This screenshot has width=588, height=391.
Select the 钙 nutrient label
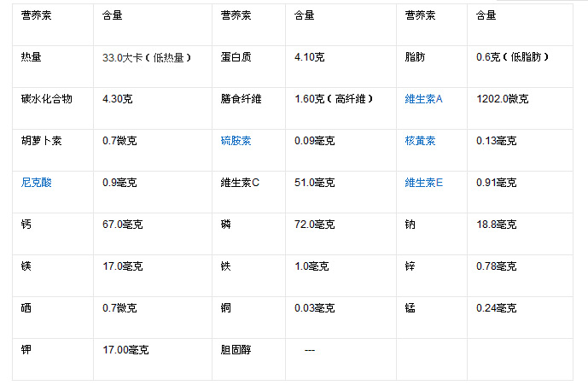pos(26,225)
